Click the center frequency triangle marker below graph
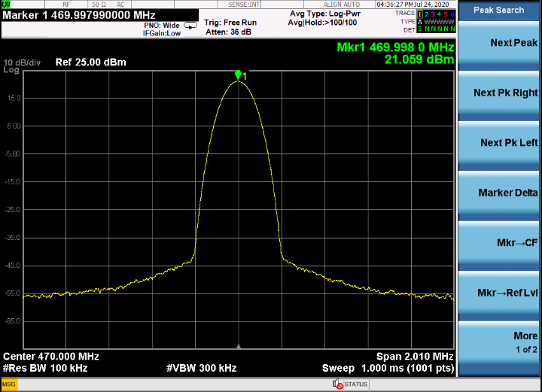 pos(238,346)
